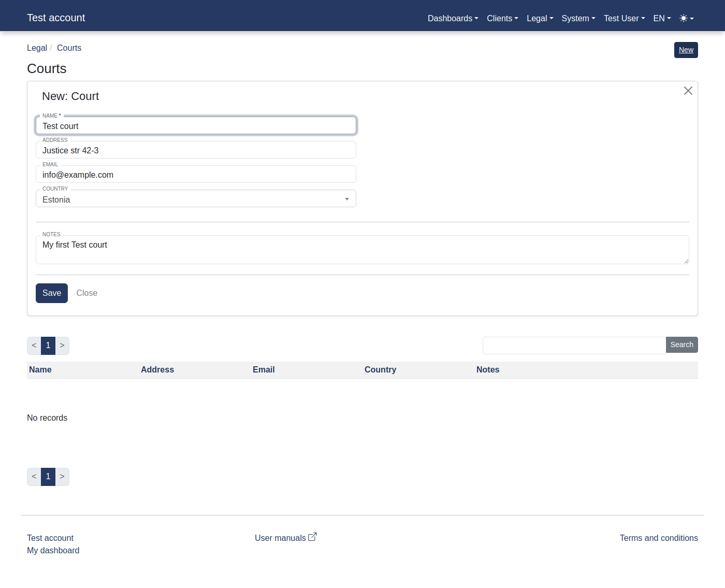Image resolution: width=725 pixels, height=588 pixels.
Task: Focus the search input field
Action: click(x=573, y=345)
